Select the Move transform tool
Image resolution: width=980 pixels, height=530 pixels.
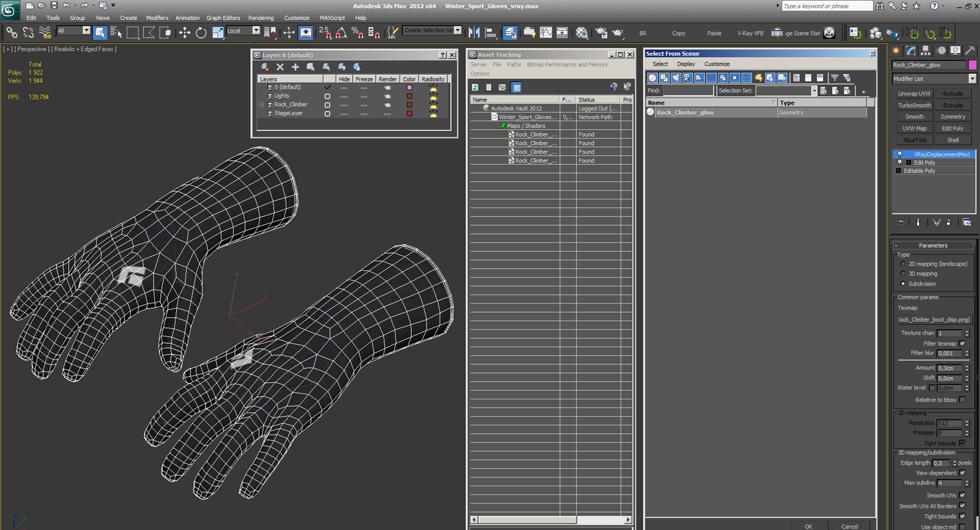(185, 32)
